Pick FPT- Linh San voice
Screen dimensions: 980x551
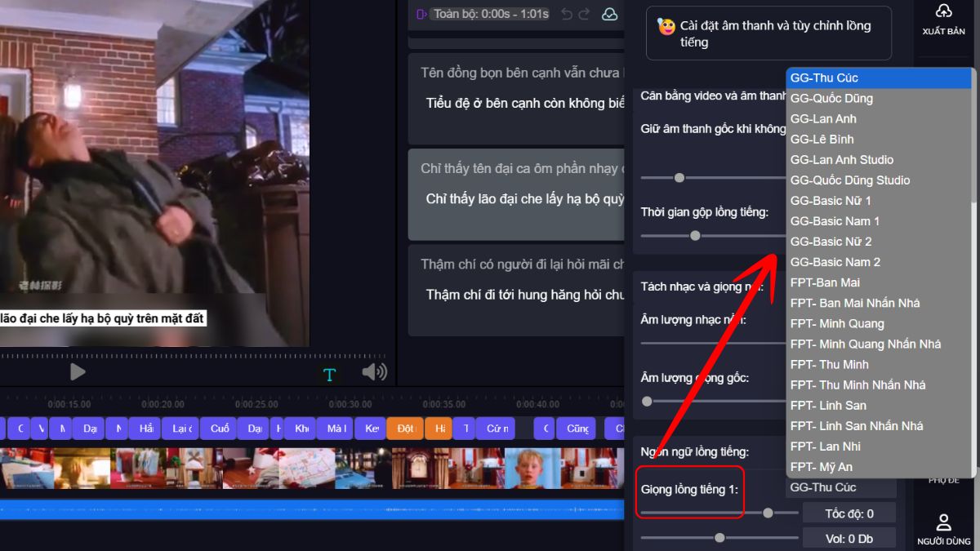click(878, 405)
